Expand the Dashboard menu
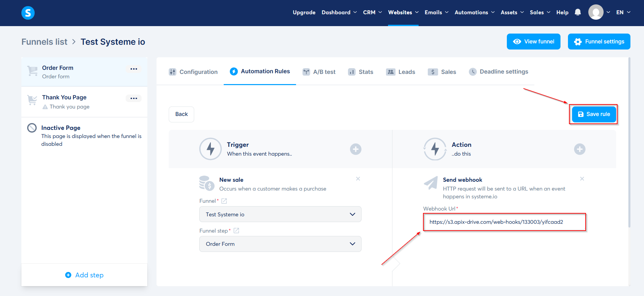The image size is (644, 296). [x=339, y=13]
